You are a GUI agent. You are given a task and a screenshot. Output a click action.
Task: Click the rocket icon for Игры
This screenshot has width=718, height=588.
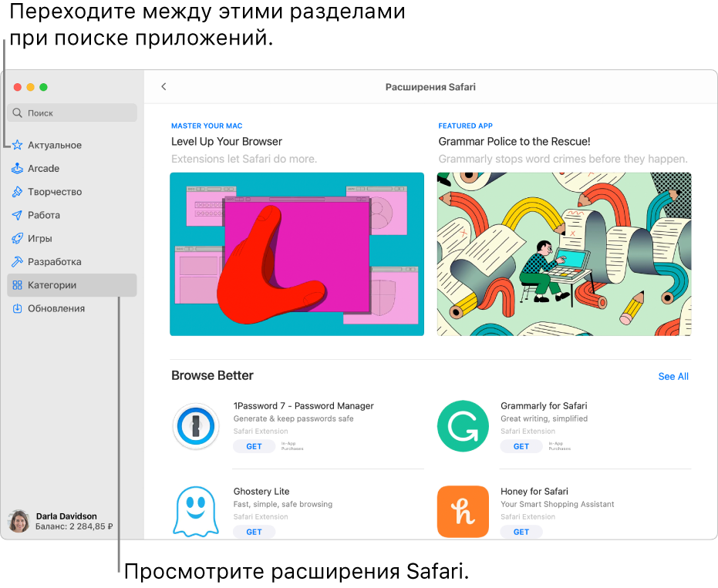tap(18, 238)
